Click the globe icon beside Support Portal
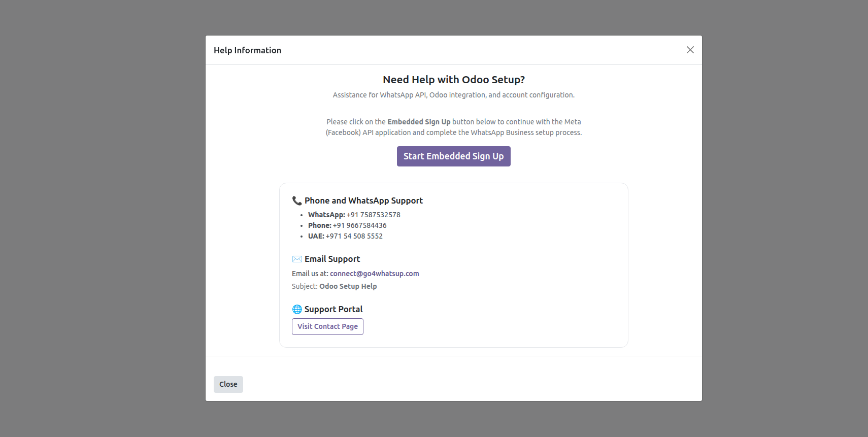Image resolution: width=868 pixels, height=437 pixels. click(297, 309)
